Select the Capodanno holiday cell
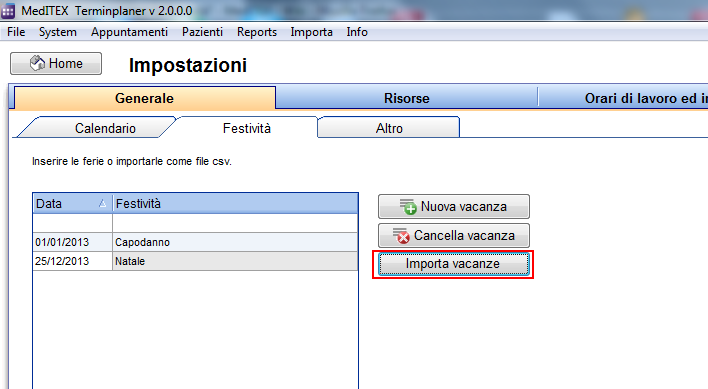708x389 pixels. [x=235, y=242]
